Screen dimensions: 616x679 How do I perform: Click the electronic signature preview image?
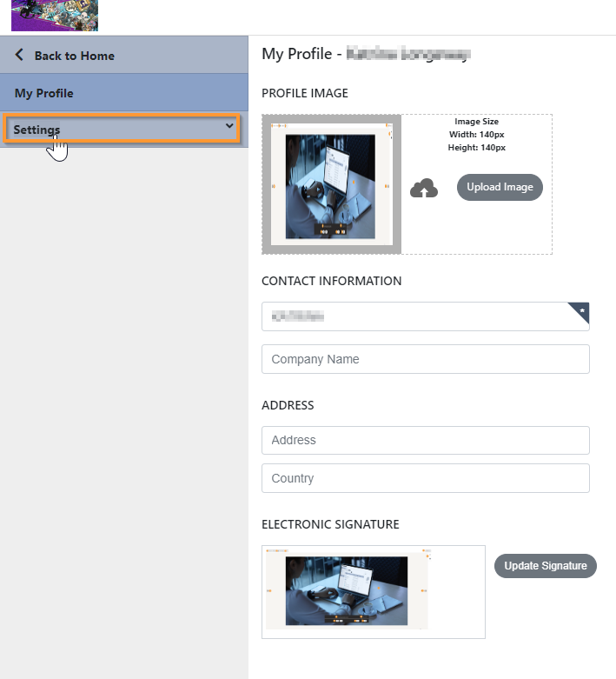click(x=347, y=591)
